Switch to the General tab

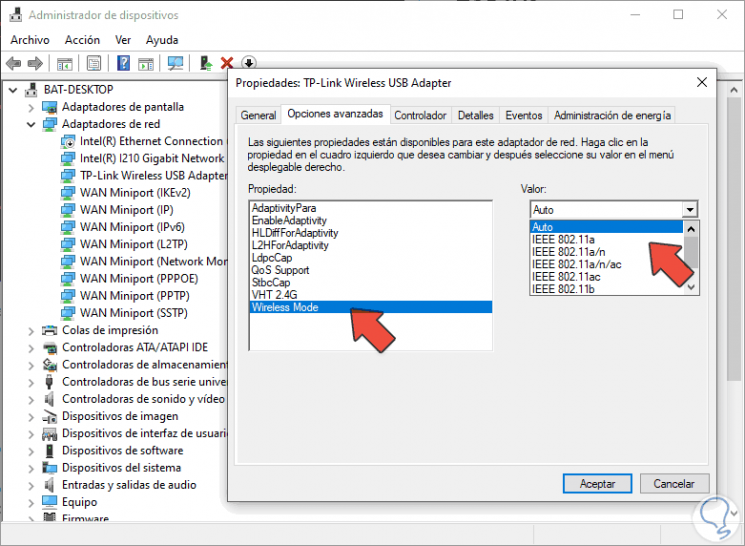(x=258, y=115)
